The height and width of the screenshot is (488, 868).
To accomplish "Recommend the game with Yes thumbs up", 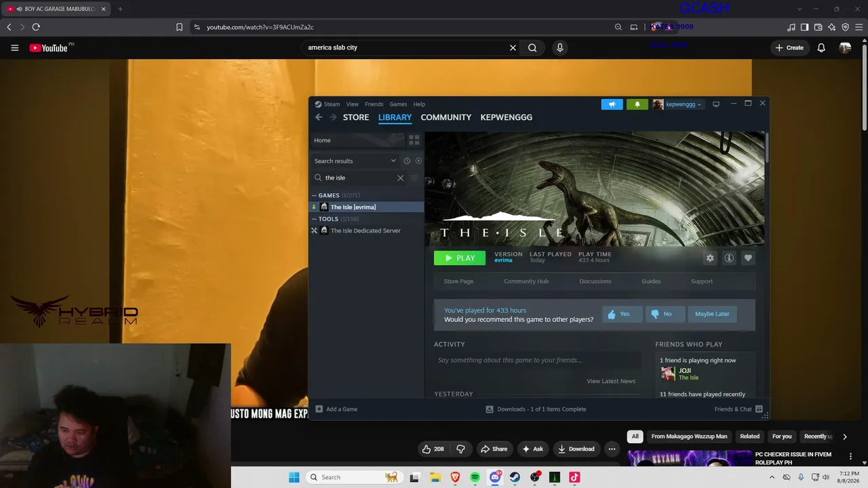I will click(622, 314).
